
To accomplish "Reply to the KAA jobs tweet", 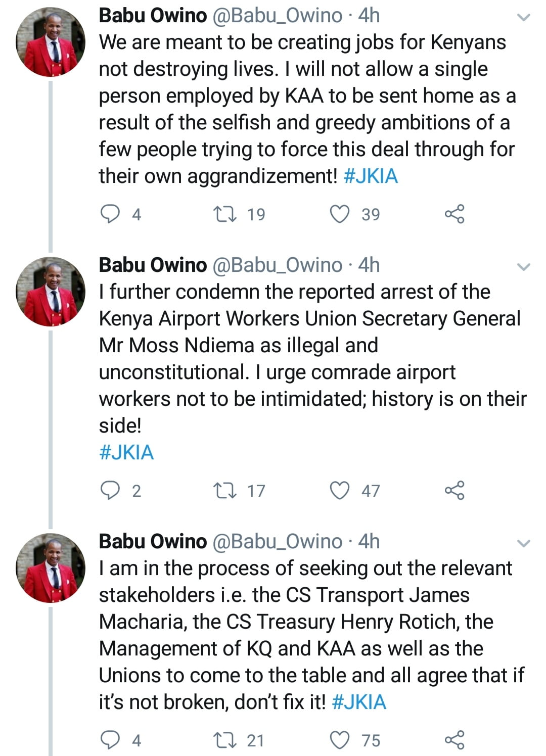I will click(x=110, y=214).
